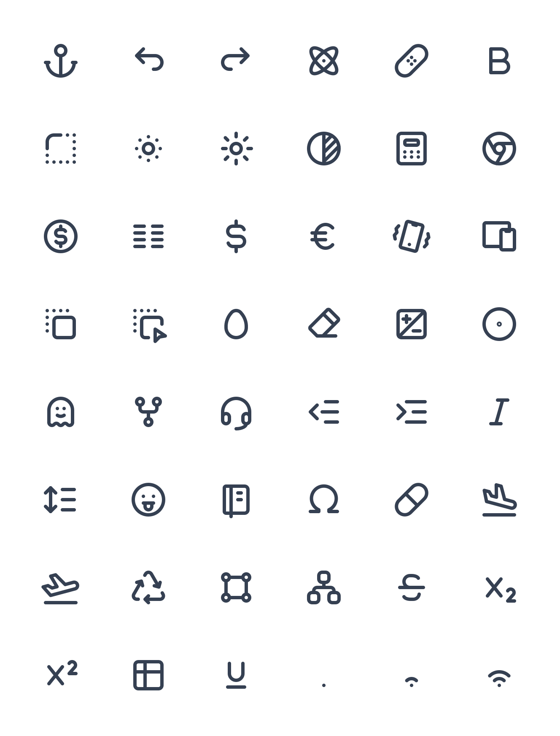The width and height of the screenshot is (560, 736).
Task: Select the atom icon
Action: coord(324,61)
